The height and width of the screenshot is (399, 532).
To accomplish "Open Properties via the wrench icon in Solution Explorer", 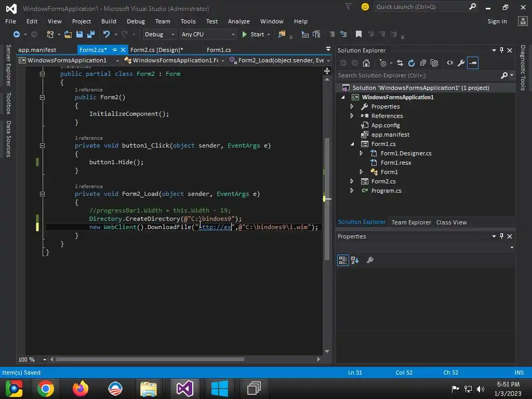I will pyautogui.click(x=461, y=63).
